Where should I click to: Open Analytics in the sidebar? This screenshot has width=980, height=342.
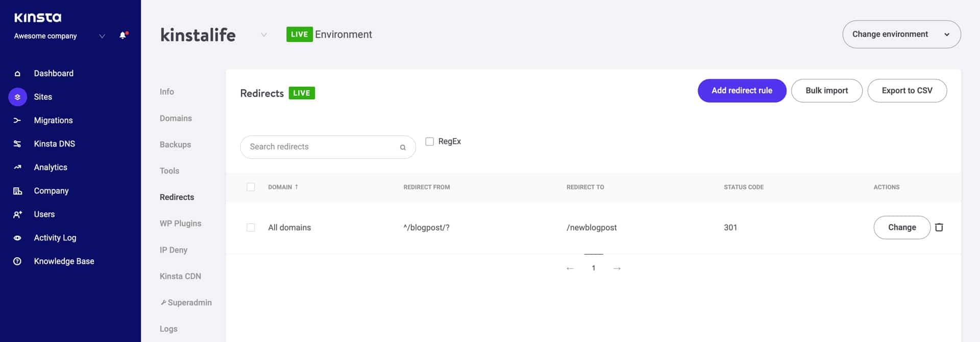pos(51,167)
